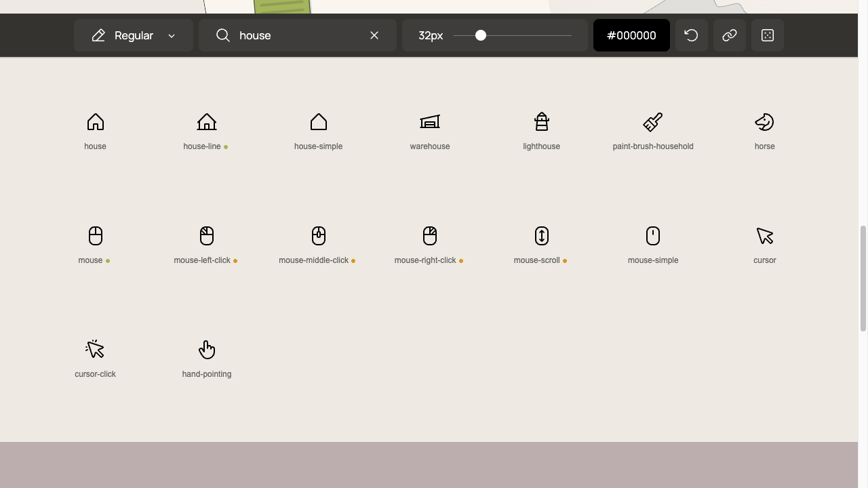Click the reset arrow button in toolbar
The height and width of the screenshot is (488, 868).
click(692, 35)
